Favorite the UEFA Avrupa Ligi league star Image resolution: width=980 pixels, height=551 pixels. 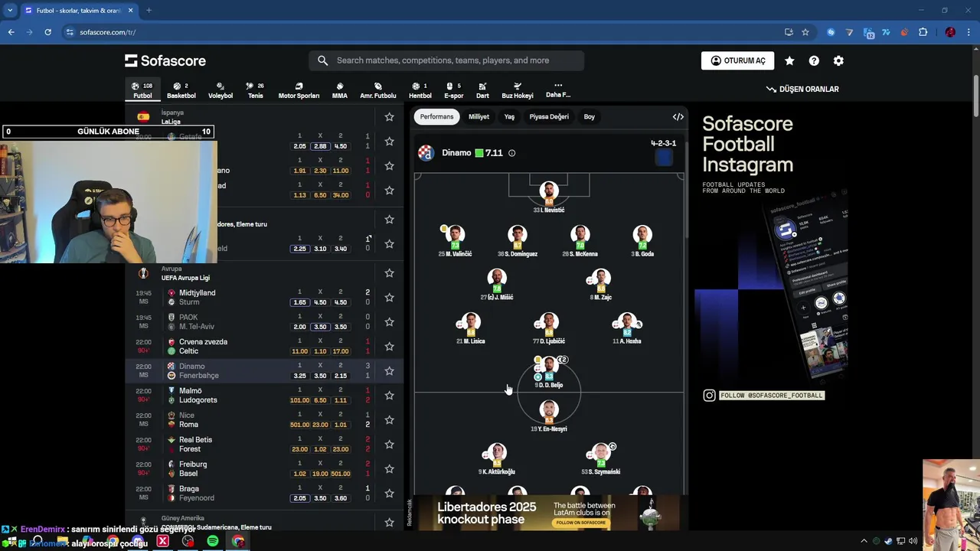tap(389, 273)
